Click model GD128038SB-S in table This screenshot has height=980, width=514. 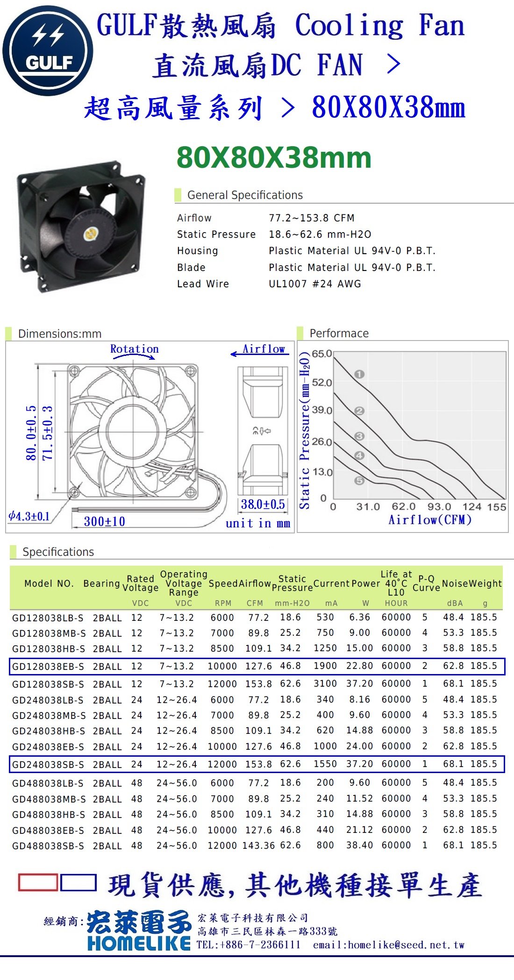[x=48, y=684]
